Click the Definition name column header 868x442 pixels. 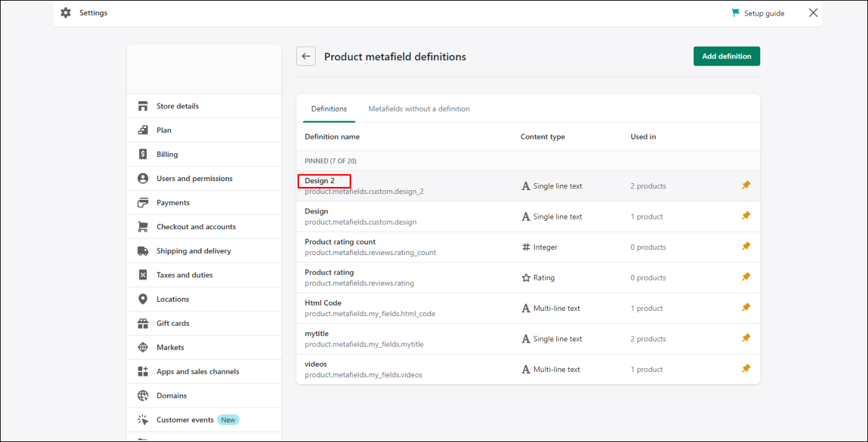click(332, 137)
